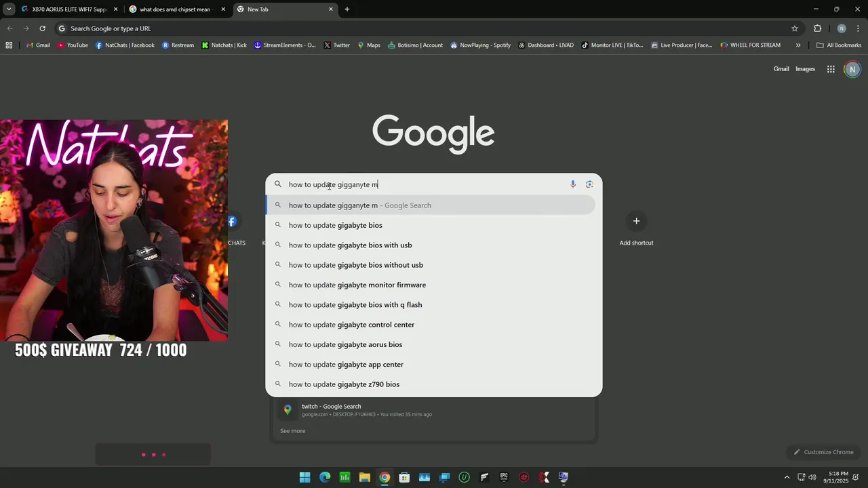Open the Maps bookmark
Viewport: 868px width, 488px height.
(x=369, y=45)
